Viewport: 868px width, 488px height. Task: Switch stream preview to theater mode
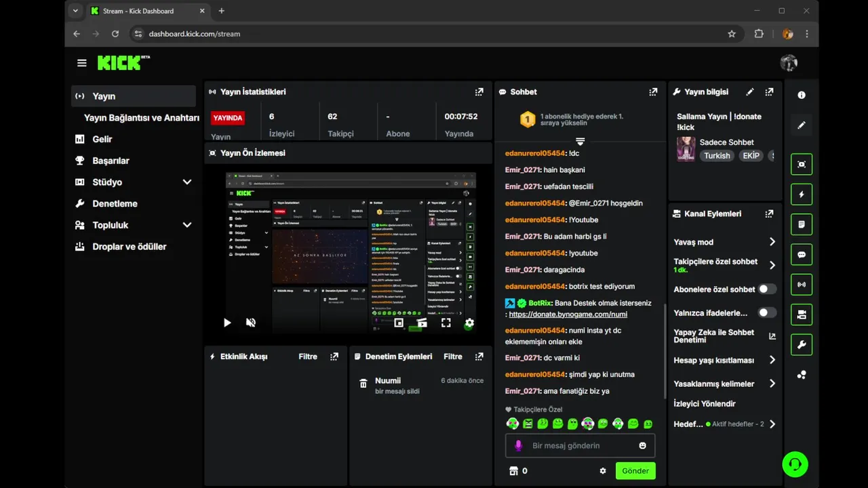(422, 323)
